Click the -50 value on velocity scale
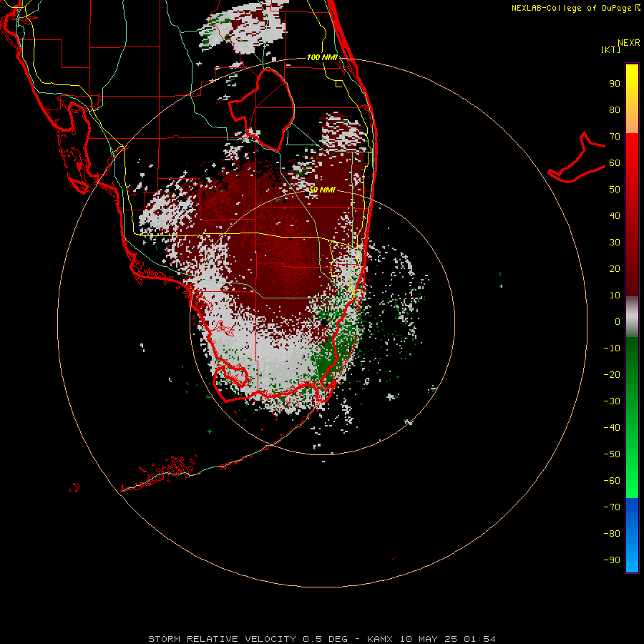The height and width of the screenshot is (644, 644). coord(612,454)
